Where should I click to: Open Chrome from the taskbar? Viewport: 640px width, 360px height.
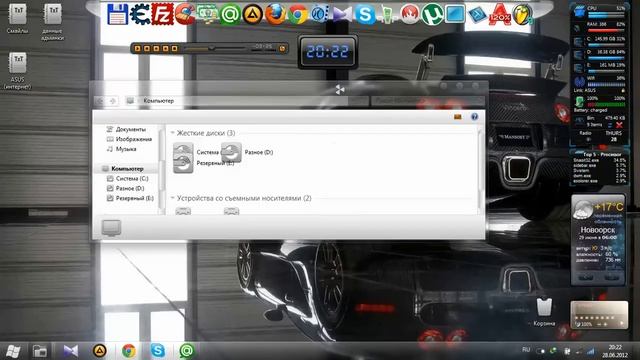[129, 351]
